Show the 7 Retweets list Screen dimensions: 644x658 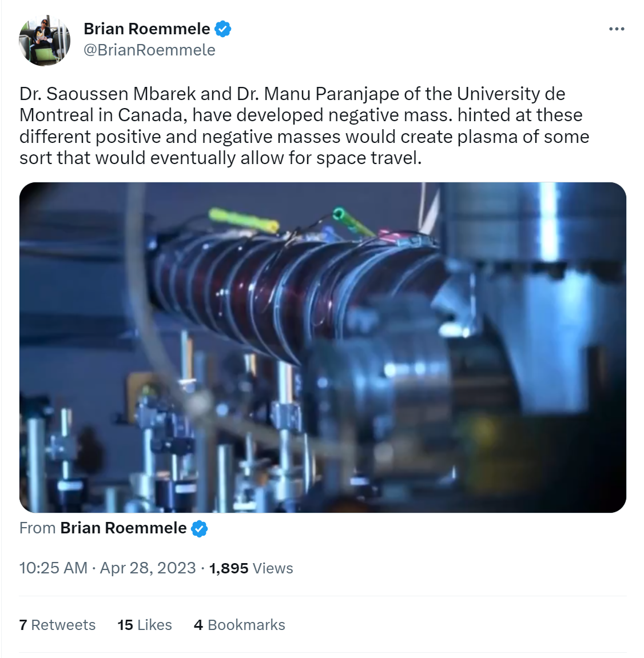58,624
